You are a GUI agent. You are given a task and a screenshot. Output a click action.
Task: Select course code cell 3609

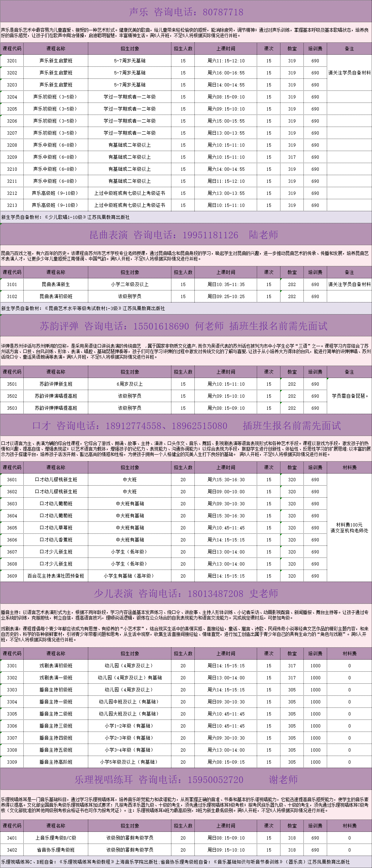[12, 576]
